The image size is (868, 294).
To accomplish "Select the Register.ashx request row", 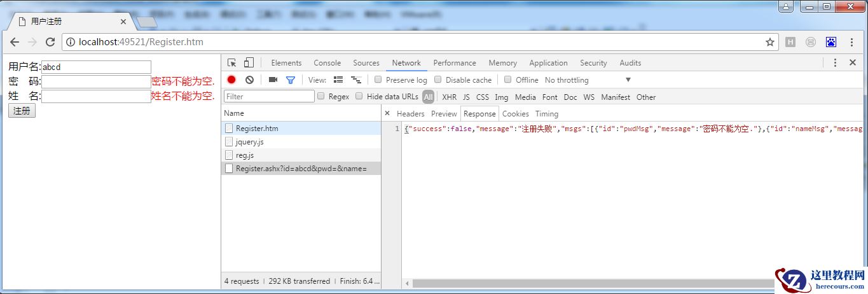I will (301, 168).
